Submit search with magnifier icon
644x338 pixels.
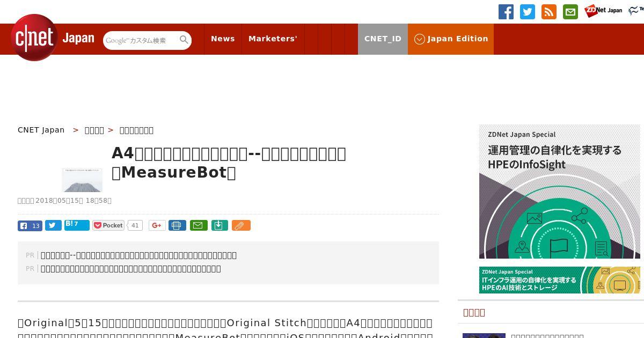click(184, 40)
